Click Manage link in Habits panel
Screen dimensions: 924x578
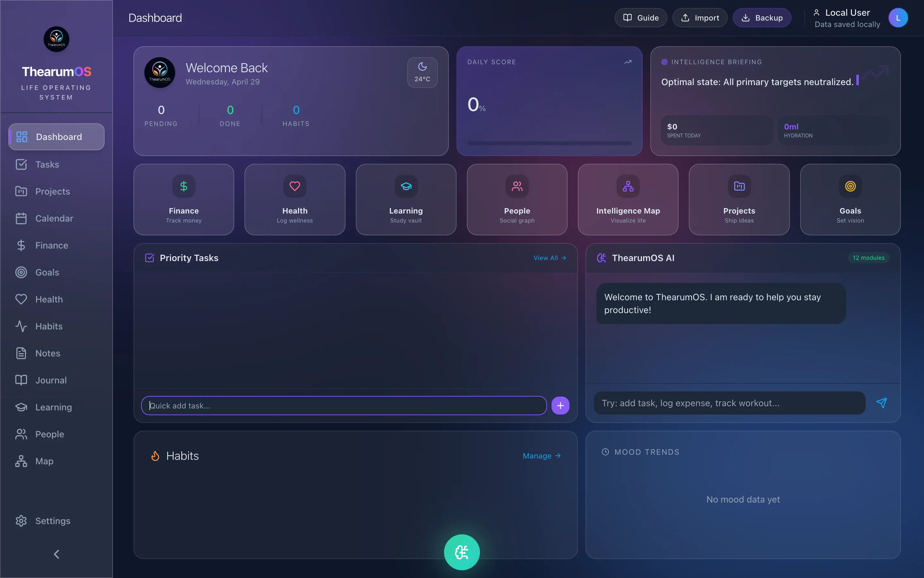point(542,456)
